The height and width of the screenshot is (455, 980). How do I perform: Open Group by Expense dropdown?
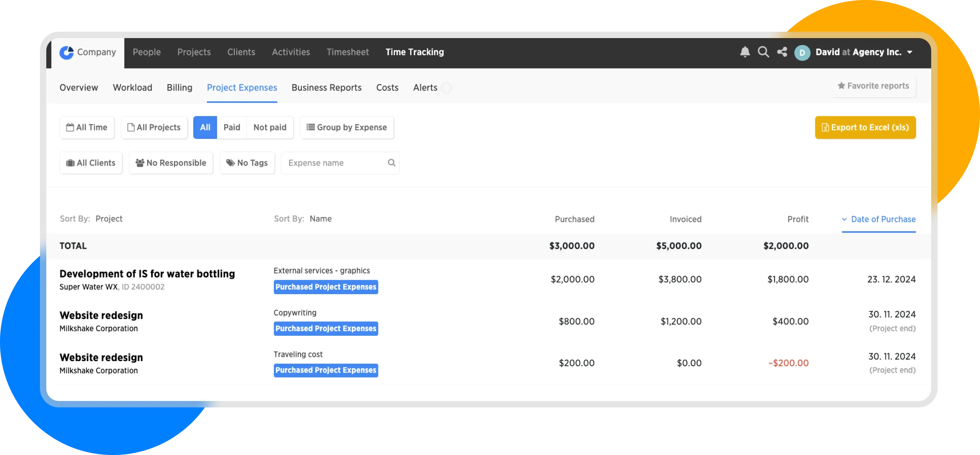click(346, 128)
